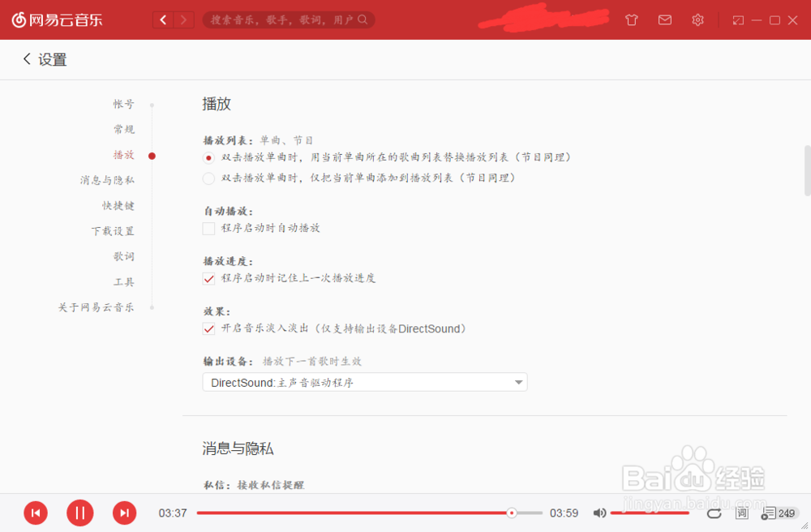
Task: Select replace playlist on double-click option
Action: [208, 157]
